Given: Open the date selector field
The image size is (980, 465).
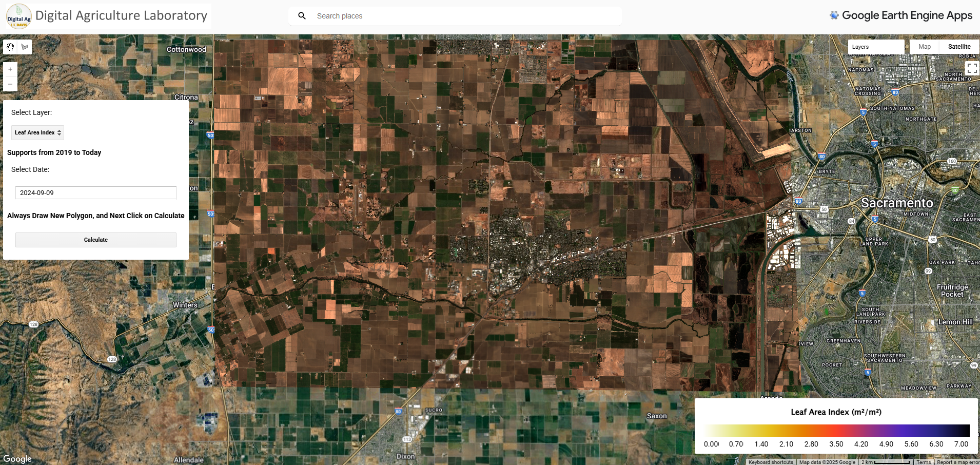Looking at the screenshot, I should 95,192.
